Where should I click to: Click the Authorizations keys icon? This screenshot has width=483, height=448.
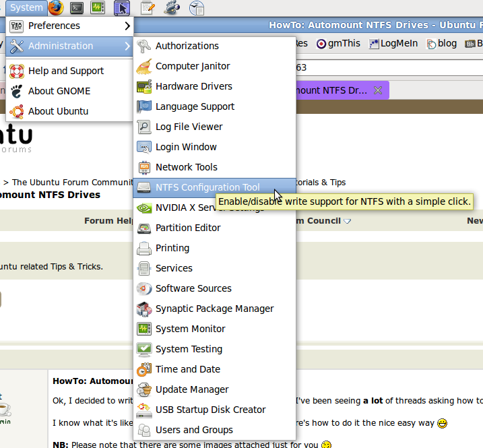[x=144, y=46]
